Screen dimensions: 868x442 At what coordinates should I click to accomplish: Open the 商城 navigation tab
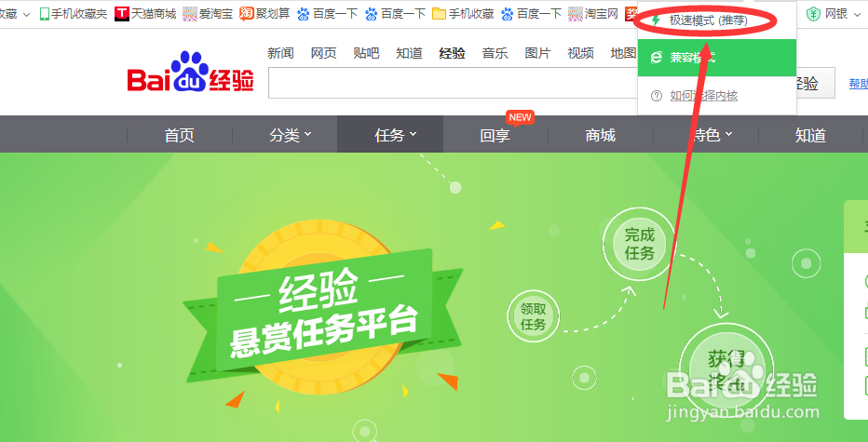[601, 135]
